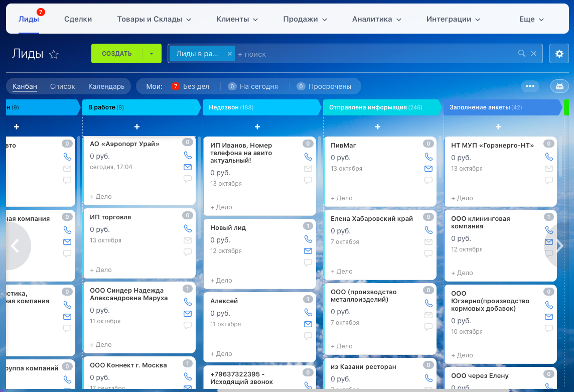Email ПивМаг lead via envelope icon
This screenshot has width=574, height=392.
click(x=428, y=169)
